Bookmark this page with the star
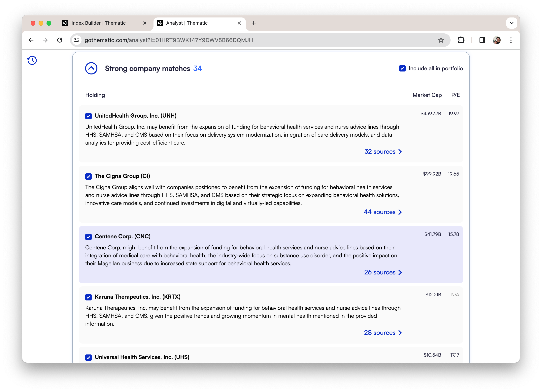542x392 pixels. [x=441, y=40]
